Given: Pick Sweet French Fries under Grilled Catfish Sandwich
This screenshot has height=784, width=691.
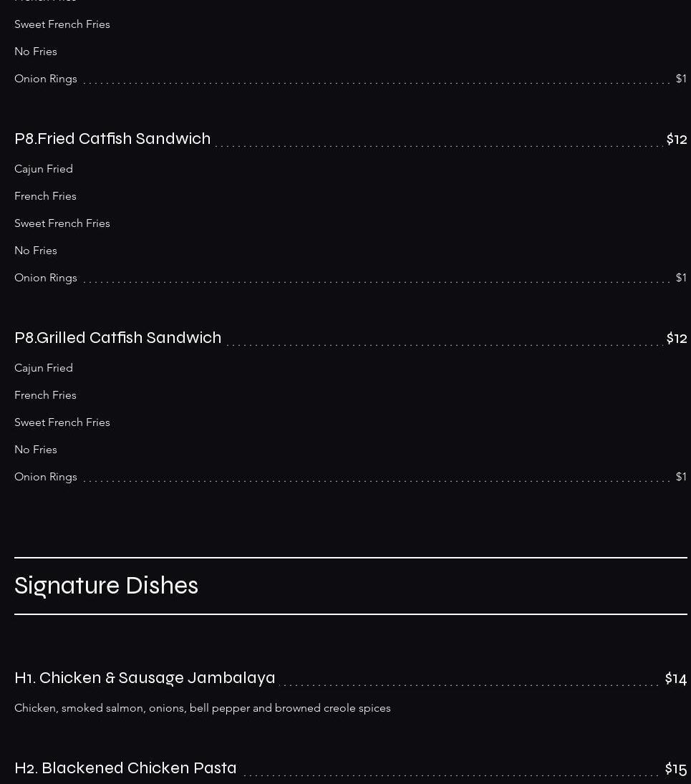Looking at the screenshot, I should tap(62, 422).
